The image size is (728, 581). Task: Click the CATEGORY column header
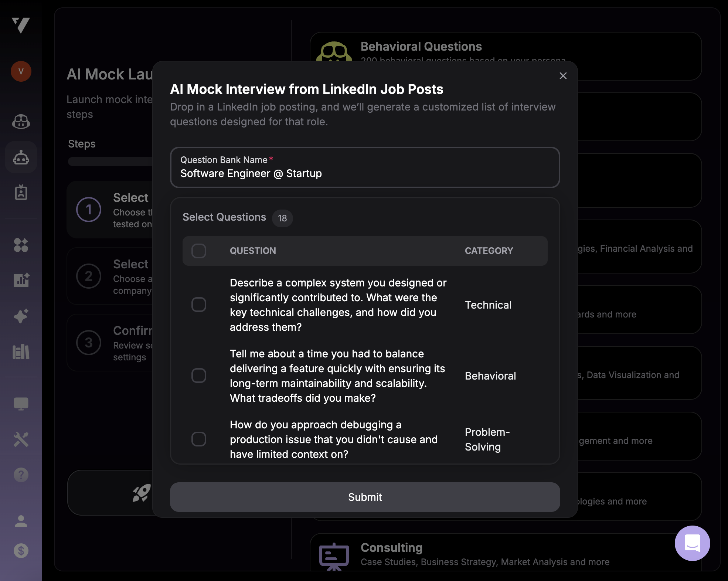(x=489, y=251)
